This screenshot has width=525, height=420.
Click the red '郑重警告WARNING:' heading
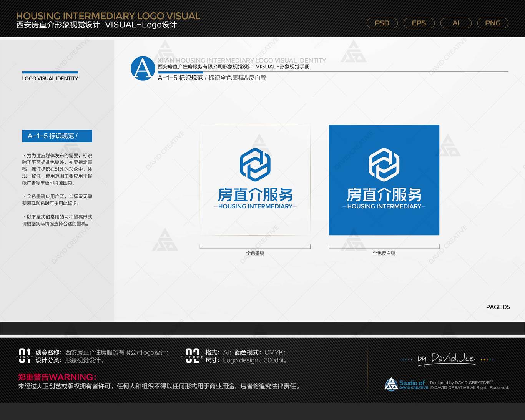coord(57,377)
